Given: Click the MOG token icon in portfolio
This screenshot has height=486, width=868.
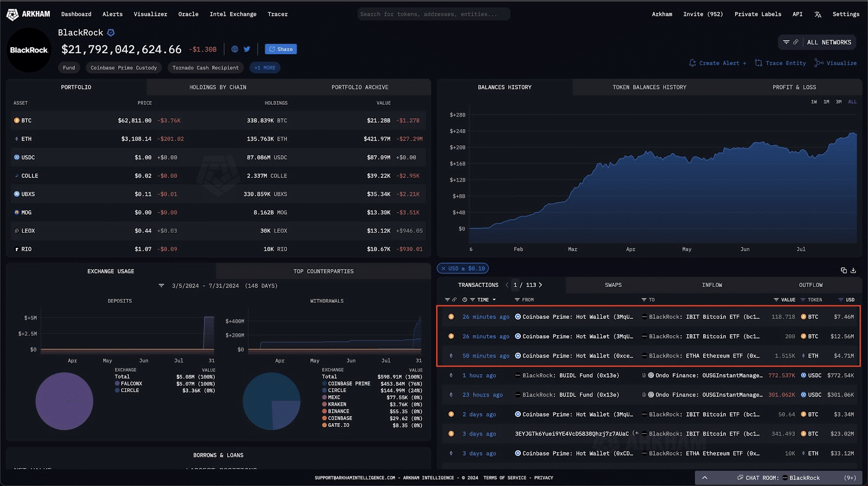Looking at the screenshot, I should click(17, 213).
